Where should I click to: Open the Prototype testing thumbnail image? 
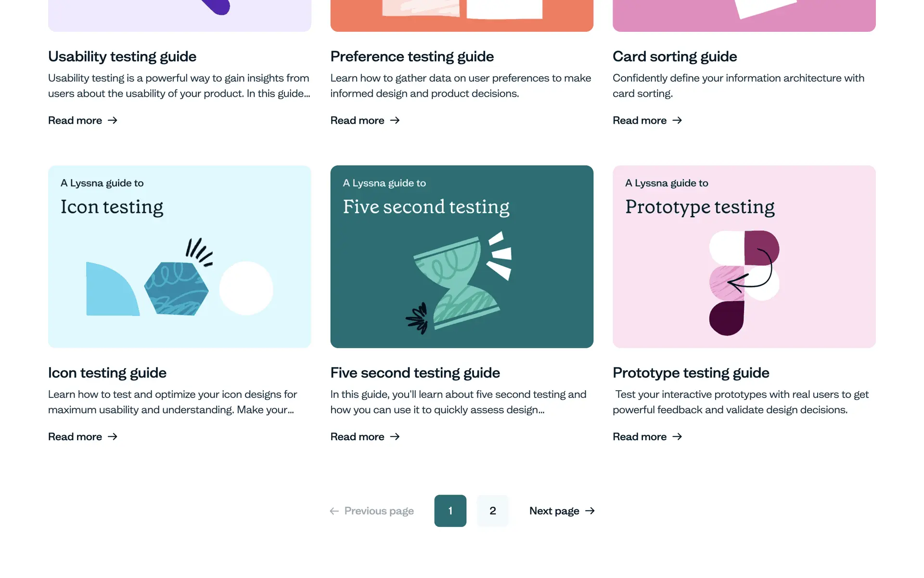744,256
